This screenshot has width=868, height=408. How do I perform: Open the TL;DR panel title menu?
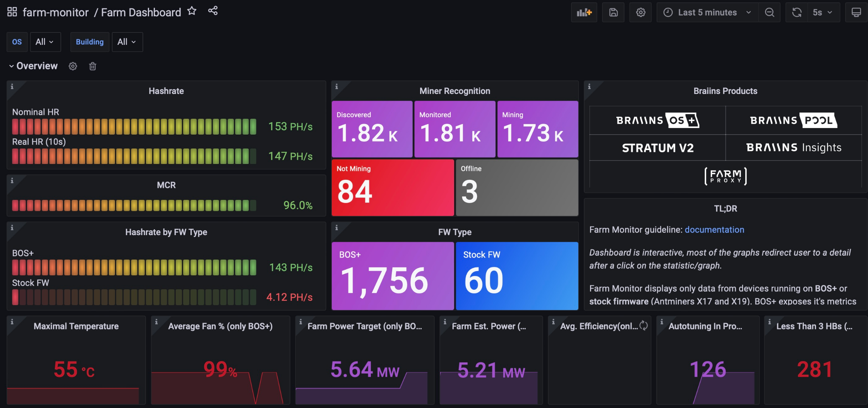[x=726, y=208]
